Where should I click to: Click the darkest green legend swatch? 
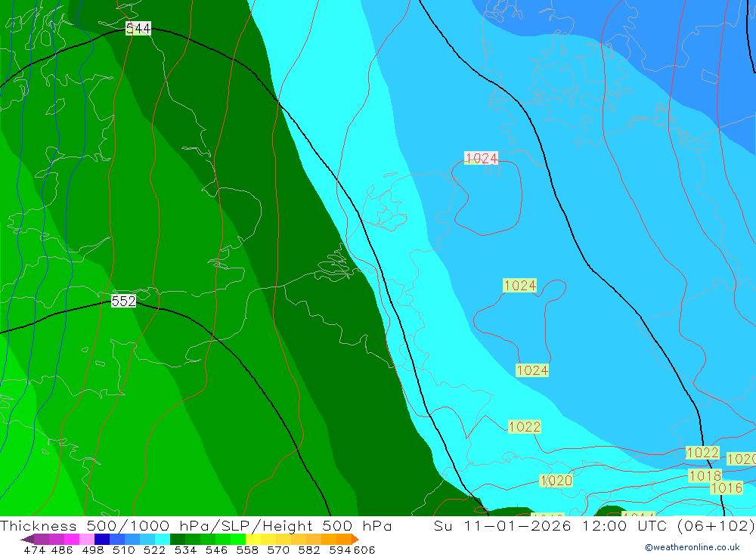pos(178,539)
